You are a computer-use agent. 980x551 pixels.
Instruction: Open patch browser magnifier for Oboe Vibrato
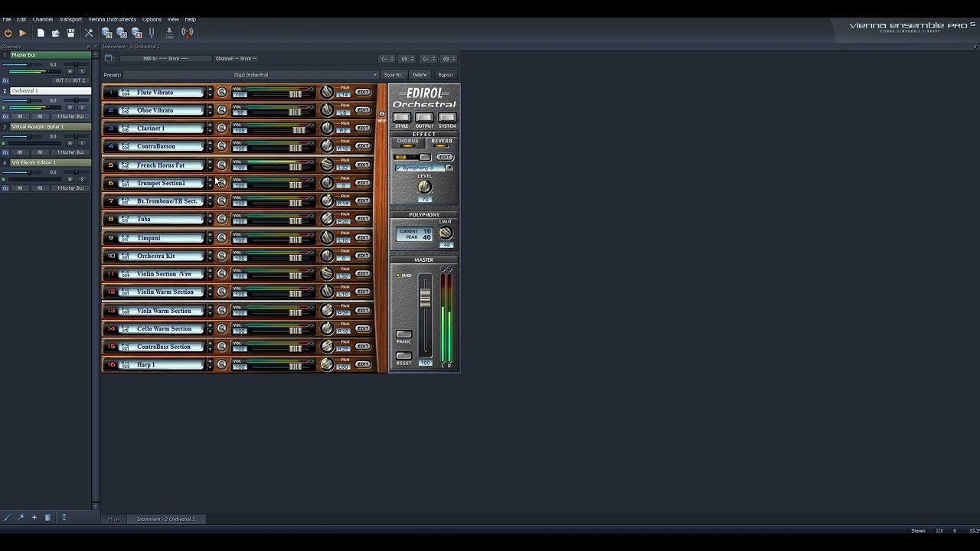(x=222, y=110)
